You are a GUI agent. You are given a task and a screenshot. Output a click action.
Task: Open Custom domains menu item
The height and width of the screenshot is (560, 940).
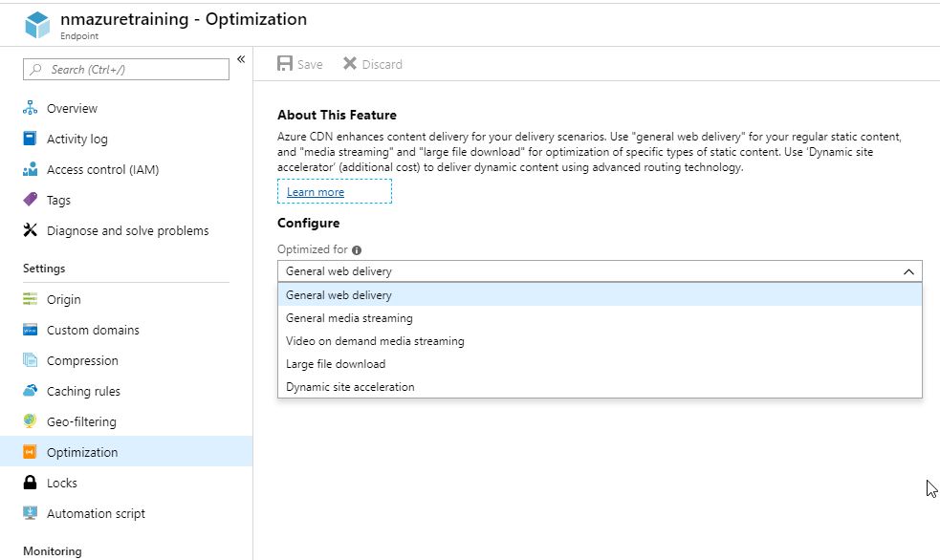click(93, 330)
